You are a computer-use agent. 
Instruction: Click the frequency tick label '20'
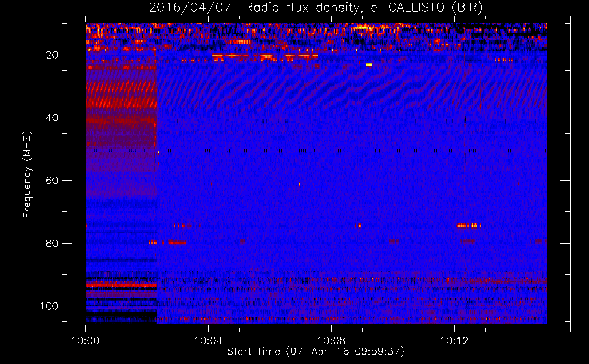52,55
